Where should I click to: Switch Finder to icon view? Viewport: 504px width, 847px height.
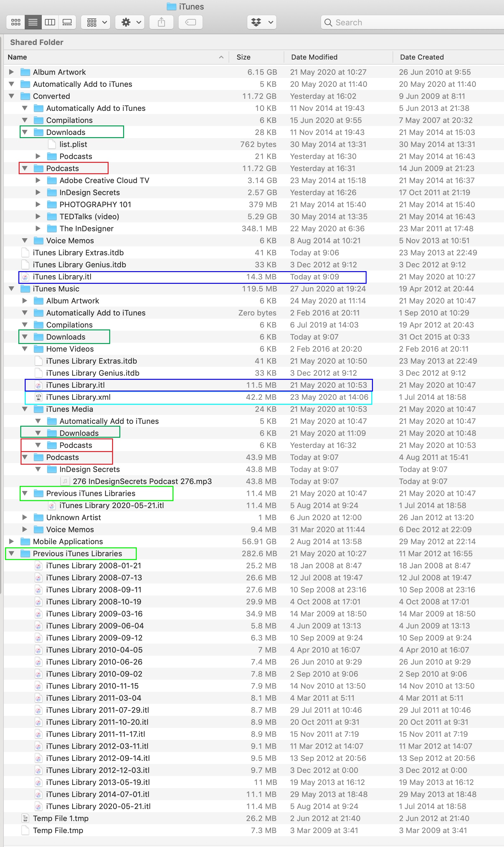(x=16, y=22)
